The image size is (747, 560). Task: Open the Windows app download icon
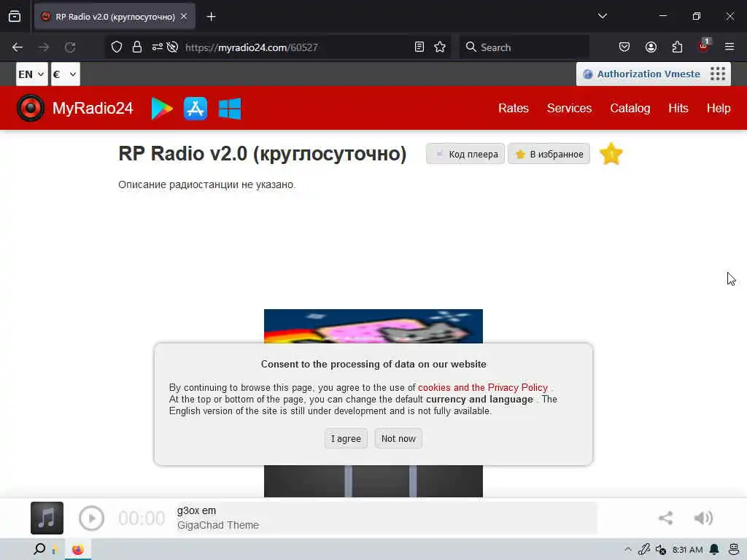(x=230, y=109)
